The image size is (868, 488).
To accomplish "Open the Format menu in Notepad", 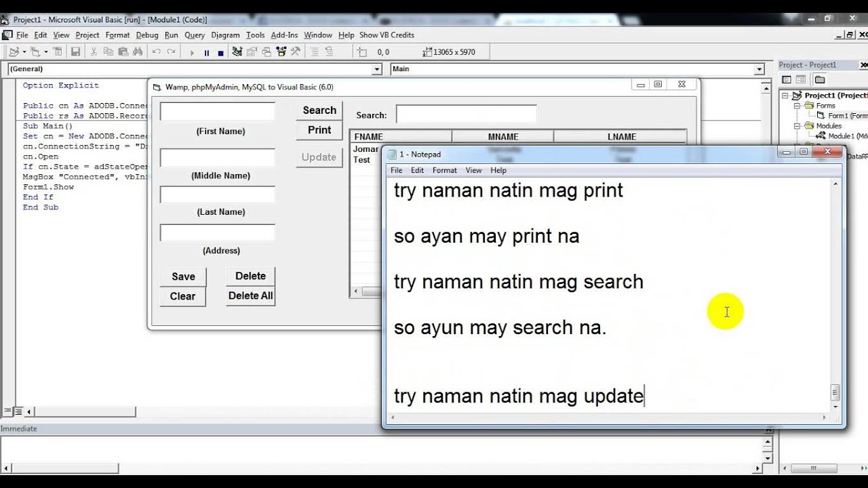I will pyautogui.click(x=445, y=170).
